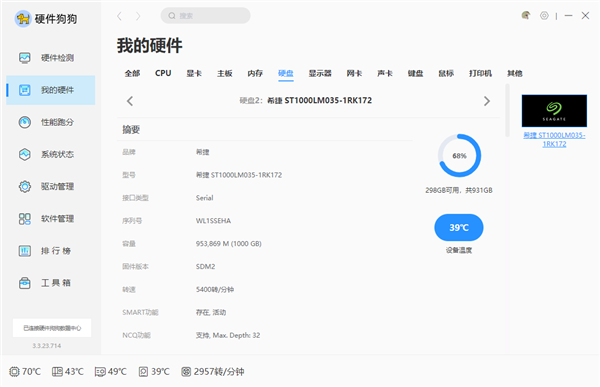Select 我的硬件 in the sidebar
This screenshot has height=387, width=600.
point(51,90)
